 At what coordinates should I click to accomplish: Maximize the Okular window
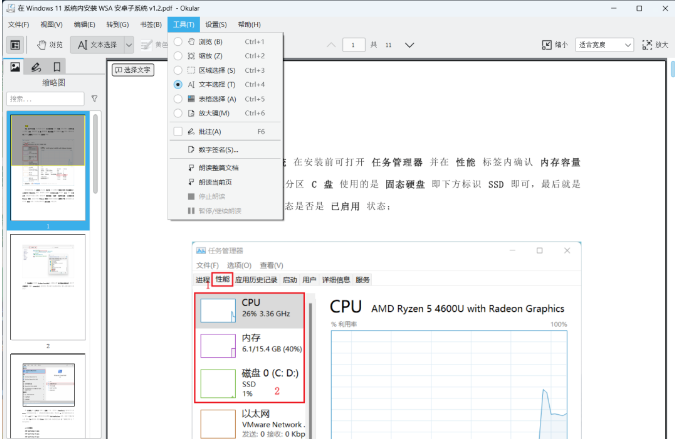tap(639, 8)
